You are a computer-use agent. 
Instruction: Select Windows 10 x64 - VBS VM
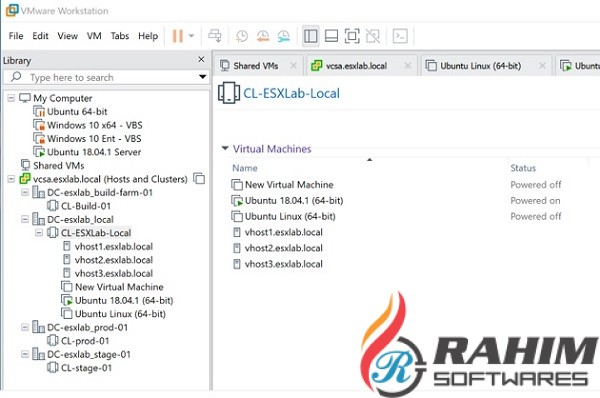click(95, 125)
